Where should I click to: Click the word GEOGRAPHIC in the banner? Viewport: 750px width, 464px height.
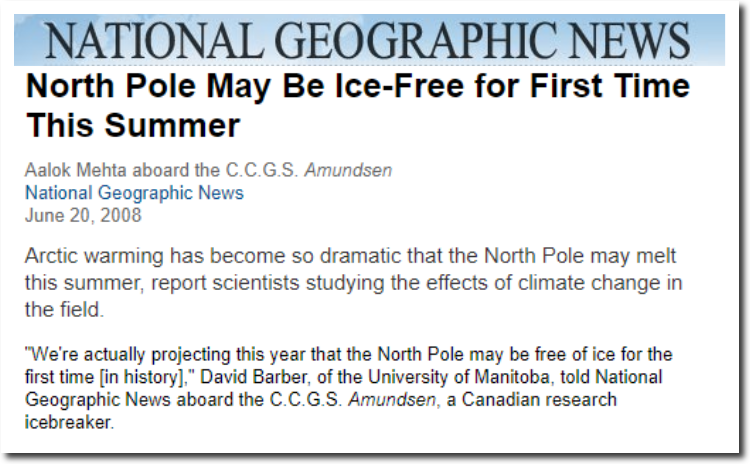[416, 40]
